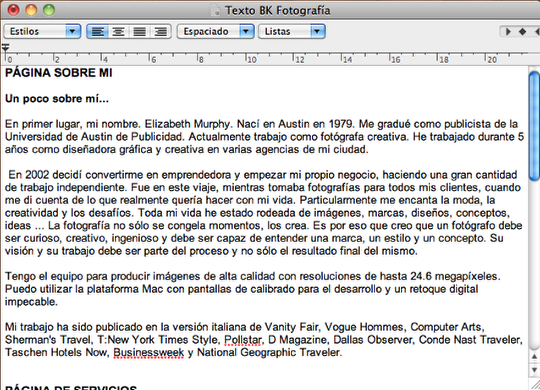
Task: Select the left tab stop arrow icon
Action: click(x=508, y=32)
